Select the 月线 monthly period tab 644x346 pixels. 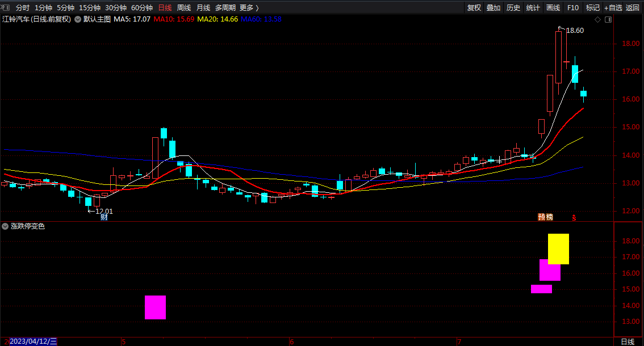click(203, 8)
